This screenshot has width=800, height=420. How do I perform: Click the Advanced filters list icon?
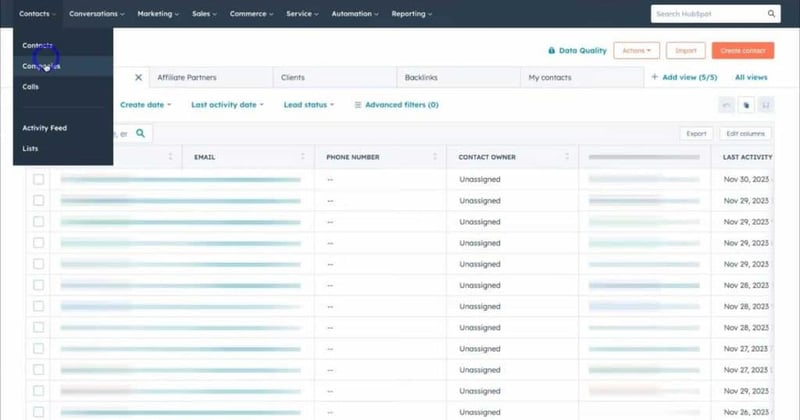click(358, 105)
